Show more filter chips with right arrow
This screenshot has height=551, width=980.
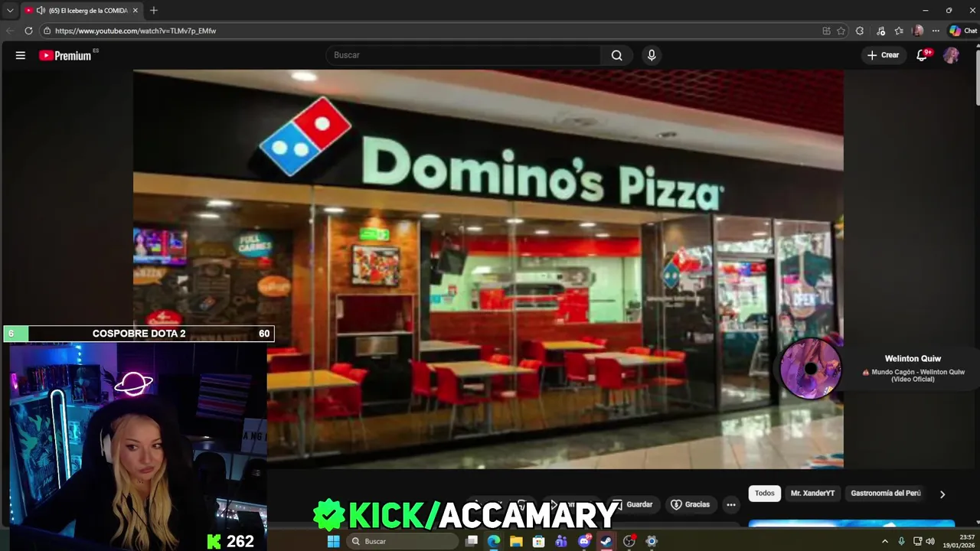[942, 494]
